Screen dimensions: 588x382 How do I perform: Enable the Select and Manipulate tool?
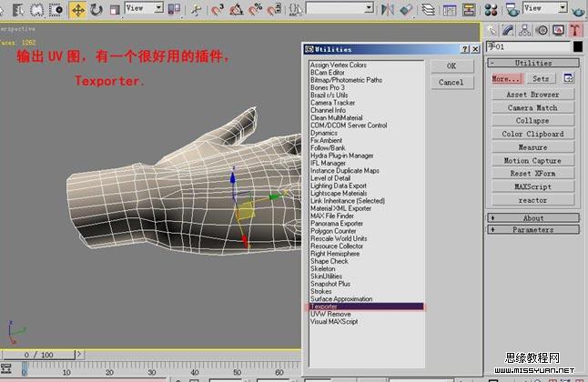(196, 9)
